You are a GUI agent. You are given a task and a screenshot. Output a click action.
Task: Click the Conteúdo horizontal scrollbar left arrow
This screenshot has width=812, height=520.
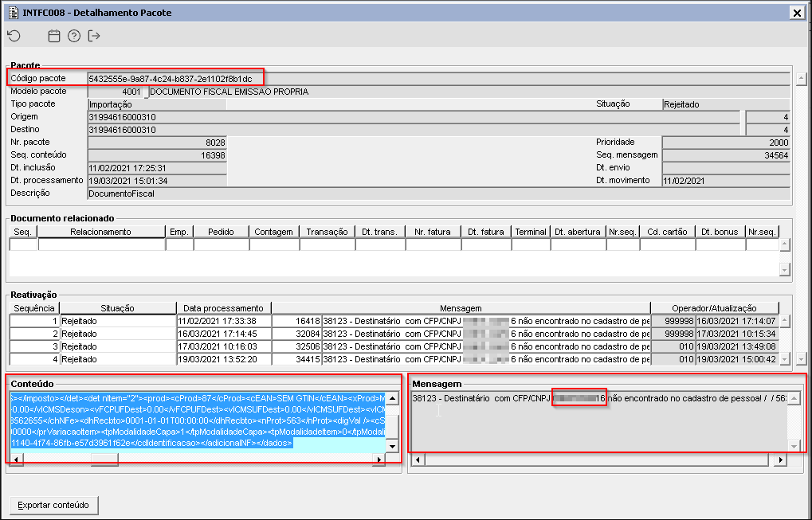click(17, 459)
